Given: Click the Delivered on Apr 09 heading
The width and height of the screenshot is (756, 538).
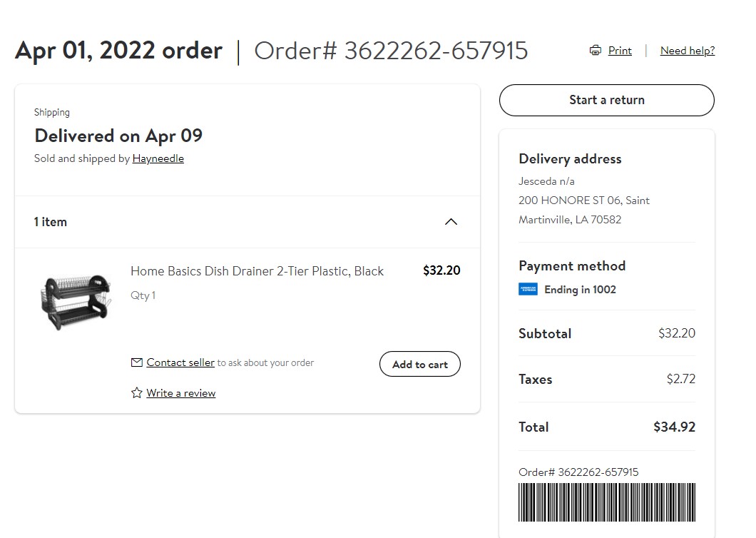Looking at the screenshot, I should pyautogui.click(x=118, y=136).
